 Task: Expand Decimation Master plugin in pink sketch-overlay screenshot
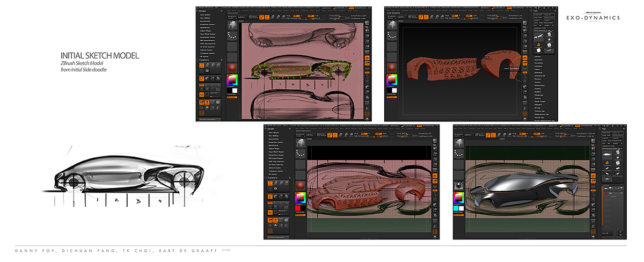(208, 37)
